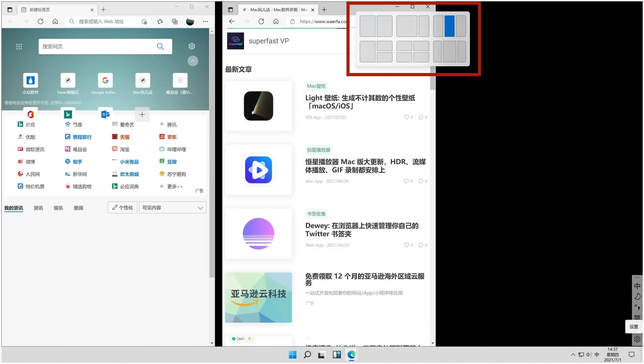Open the Dewey Twitter 书签夹 article
This screenshot has height=364, width=644.
(x=362, y=230)
